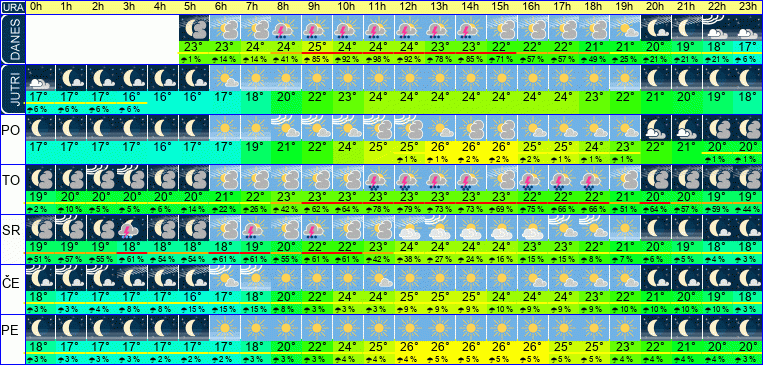Click the DANES 9h thunderstorm icon
The width and height of the screenshot is (763, 365).
coord(317,27)
